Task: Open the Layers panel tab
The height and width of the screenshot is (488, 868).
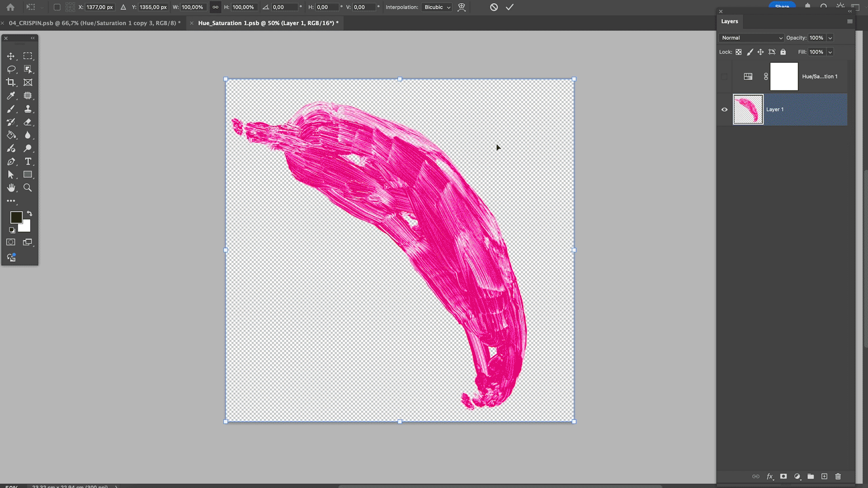Action: pyautogui.click(x=729, y=21)
